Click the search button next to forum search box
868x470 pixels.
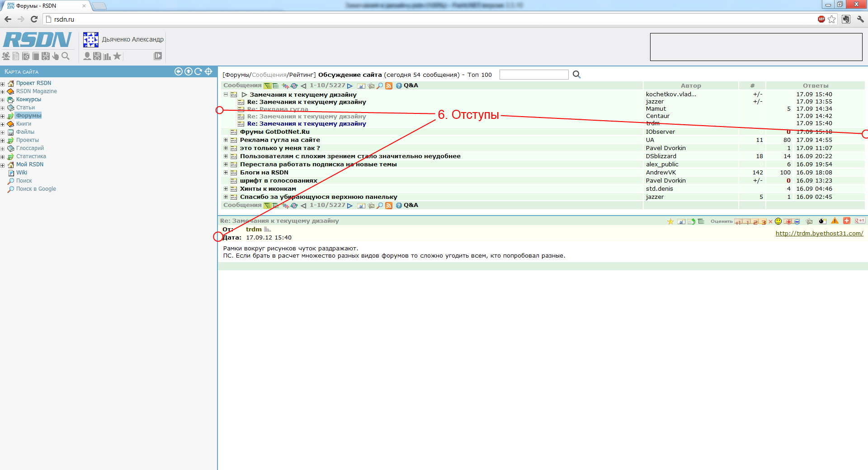[576, 75]
